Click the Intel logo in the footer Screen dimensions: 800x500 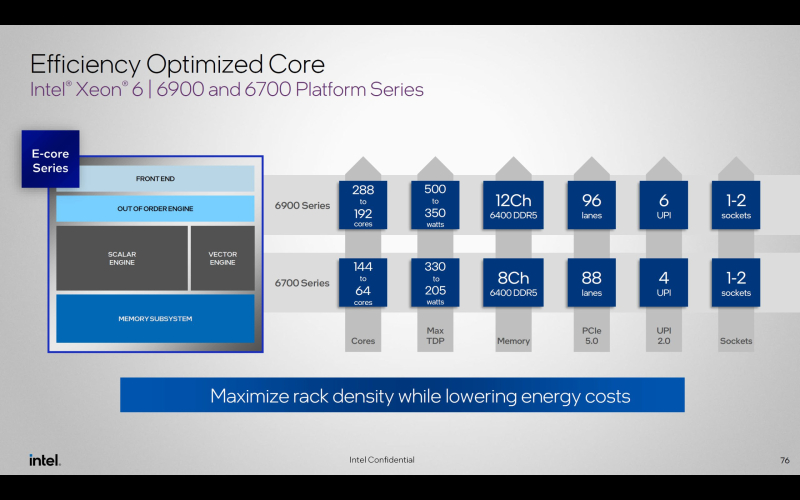[x=44, y=460]
